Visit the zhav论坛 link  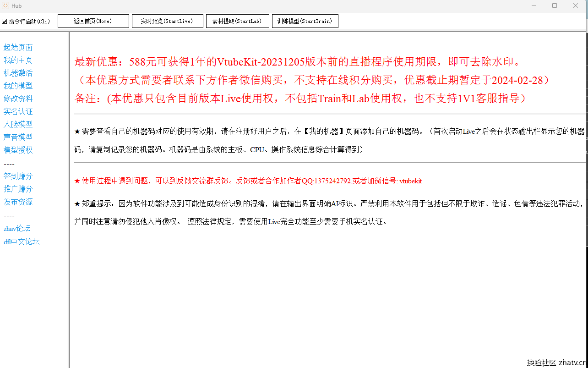coord(17,229)
